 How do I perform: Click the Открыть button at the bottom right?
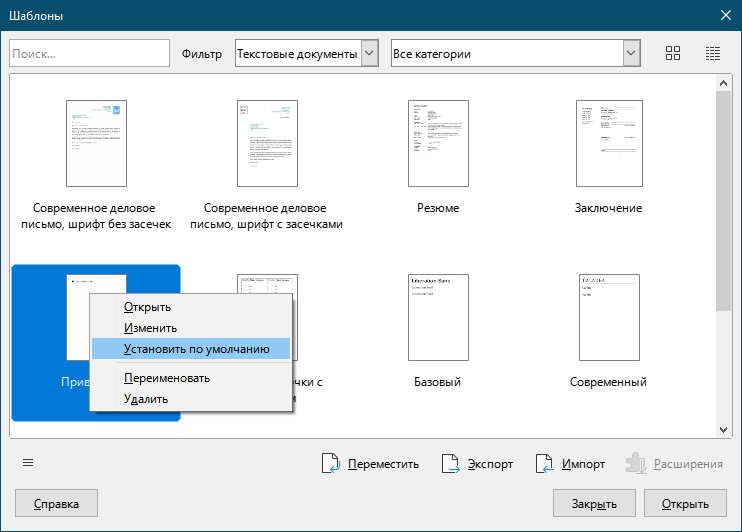click(x=685, y=504)
